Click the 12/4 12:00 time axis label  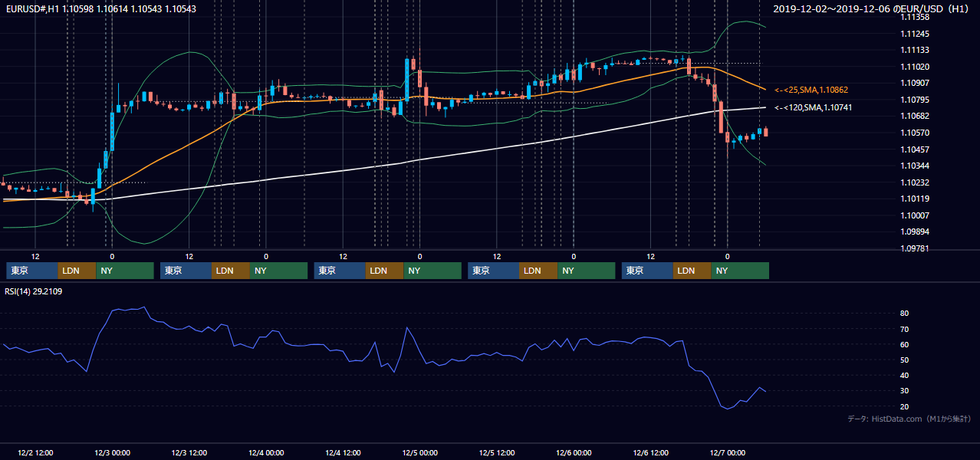point(343,452)
